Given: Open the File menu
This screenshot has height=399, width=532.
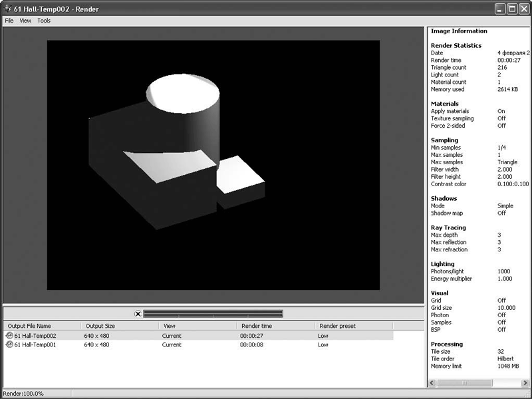Looking at the screenshot, I should [9, 21].
